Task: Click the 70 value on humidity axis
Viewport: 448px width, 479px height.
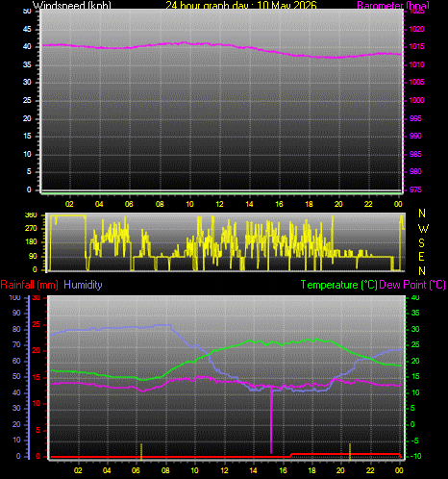Action: click(16, 345)
